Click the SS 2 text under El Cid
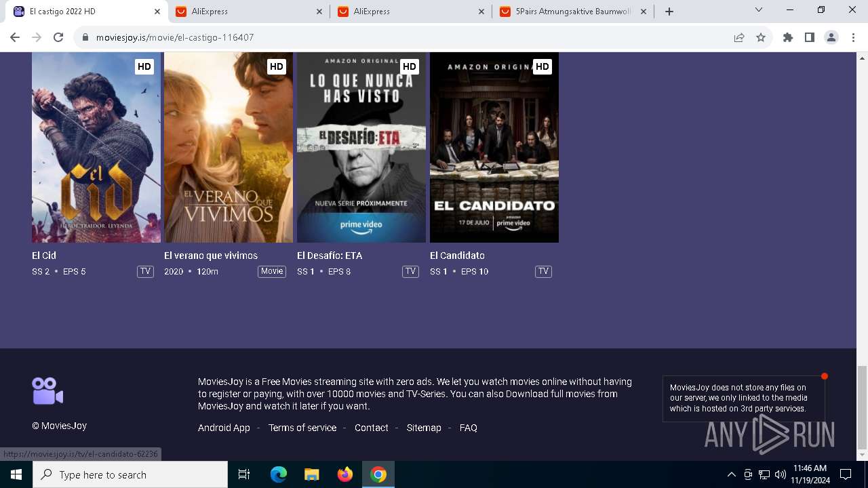 click(x=41, y=271)
